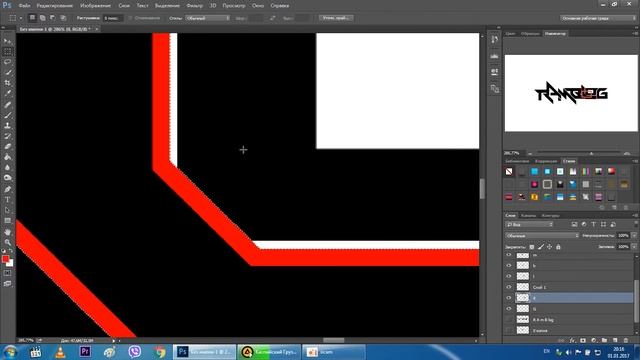Open the Фильтр menu
This screenshot has width=640, height=360.
(x=194, y=6)
